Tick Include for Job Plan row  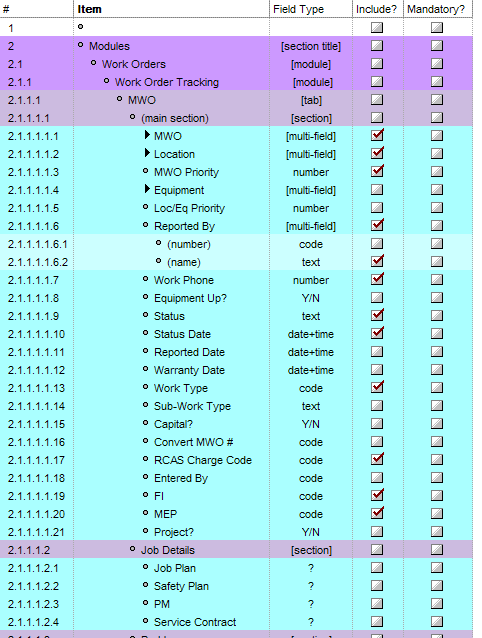pyautogui.click(x=377, y=567)
